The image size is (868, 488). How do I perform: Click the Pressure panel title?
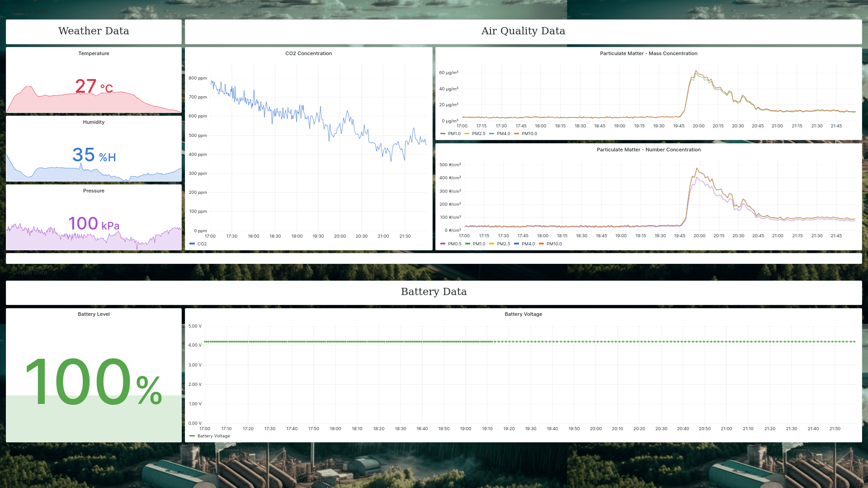coord(94,191)
